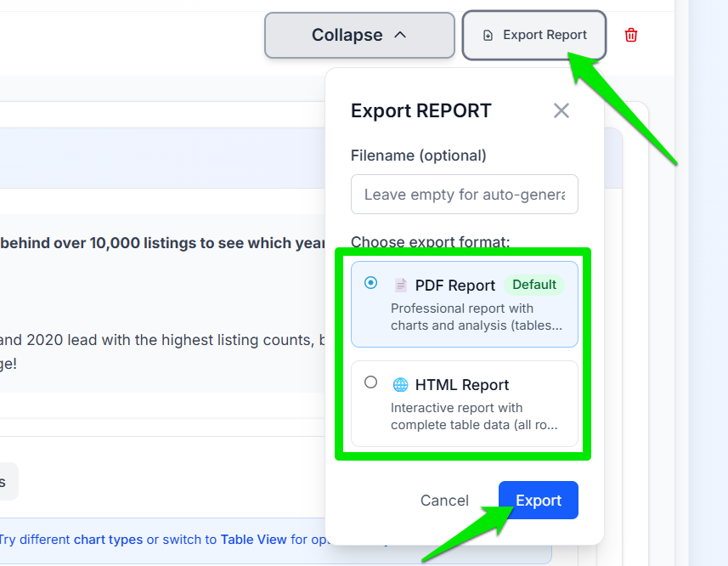728x566 pixels.
Task: Select the PDF Report radio button
Action: tap(371, 283)
